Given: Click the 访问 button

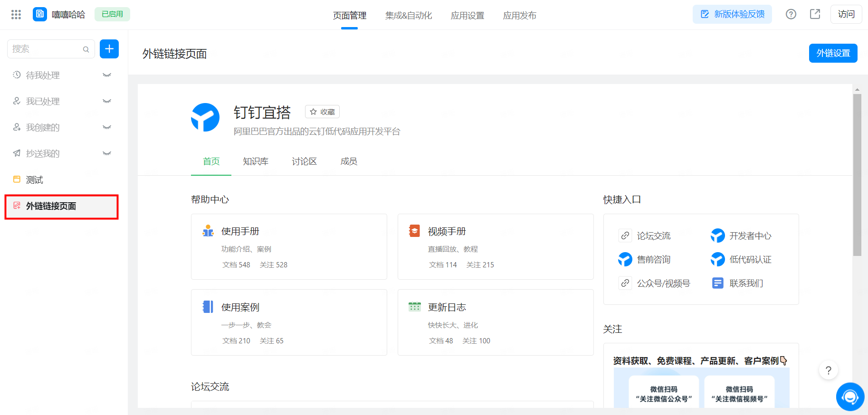Looking at the screenshot, I should (846, 14).
